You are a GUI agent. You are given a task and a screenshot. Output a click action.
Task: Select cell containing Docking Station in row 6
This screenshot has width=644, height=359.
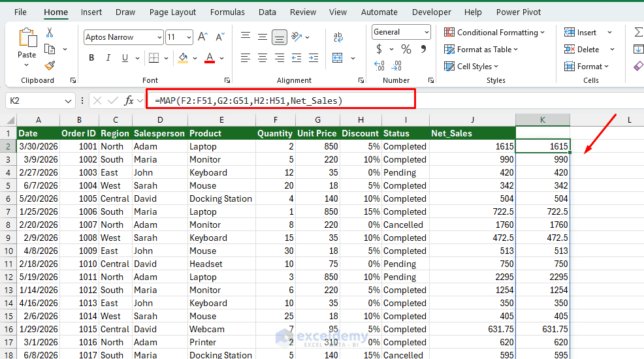coord(221,198)
